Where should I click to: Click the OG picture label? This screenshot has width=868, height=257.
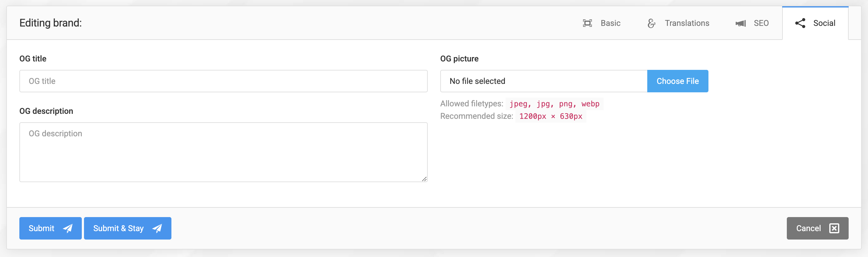(459, 59)
